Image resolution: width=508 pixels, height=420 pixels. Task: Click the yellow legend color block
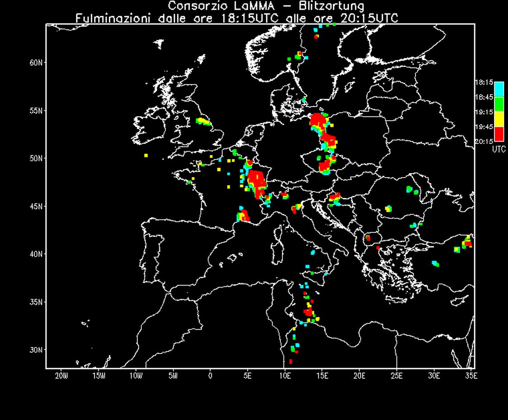point(499,119)
